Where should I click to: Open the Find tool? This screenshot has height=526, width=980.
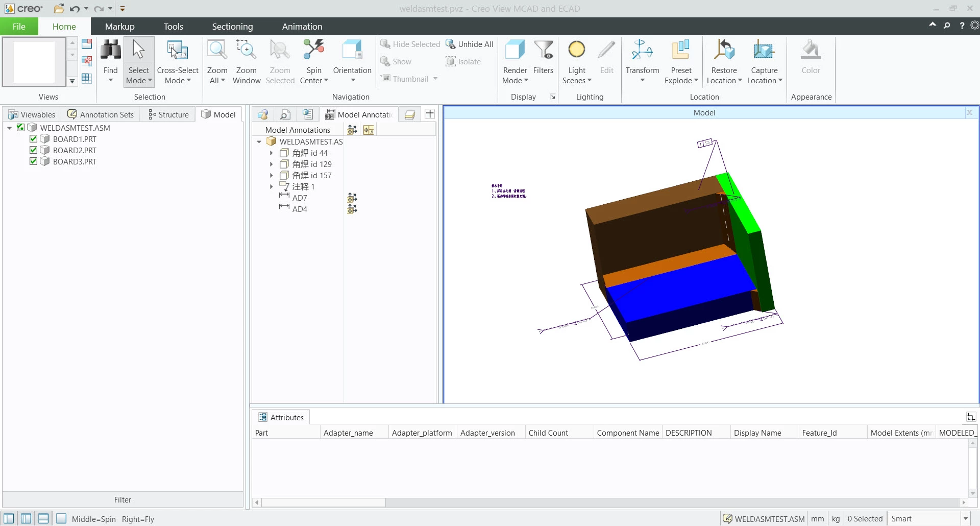point(110,61)
